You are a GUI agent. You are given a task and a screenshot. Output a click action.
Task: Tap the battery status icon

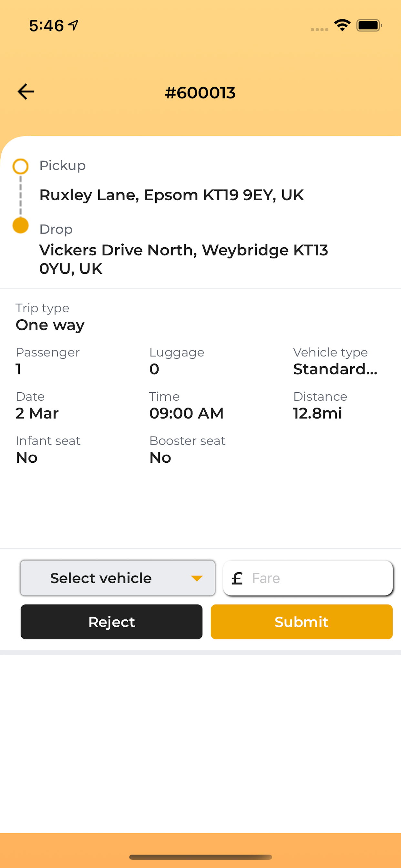369,25
